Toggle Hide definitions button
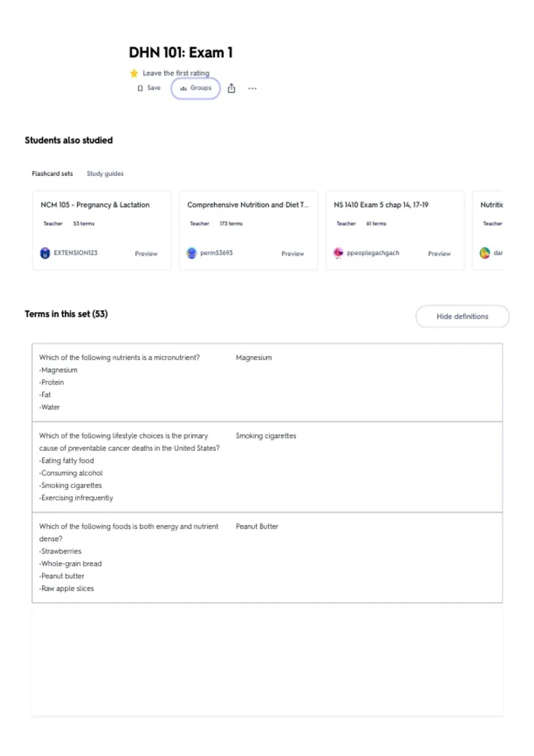The height and width of the screenshot is (756, 534). tap(462, 316)
